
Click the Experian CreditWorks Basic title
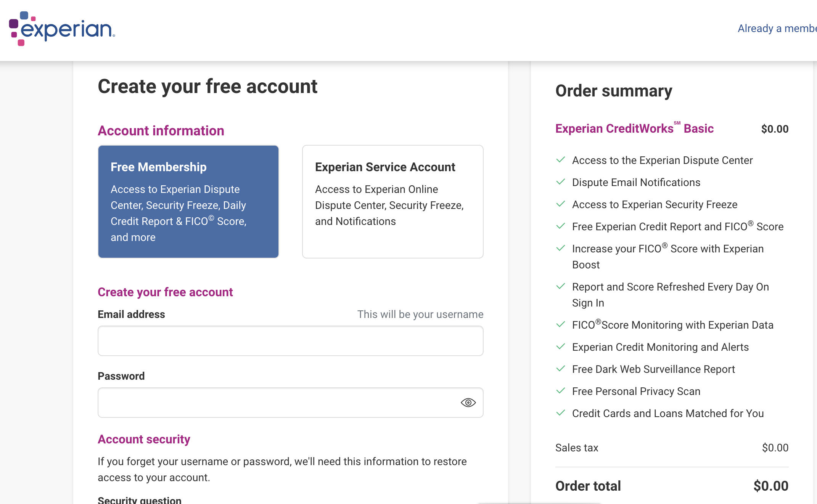634,129
